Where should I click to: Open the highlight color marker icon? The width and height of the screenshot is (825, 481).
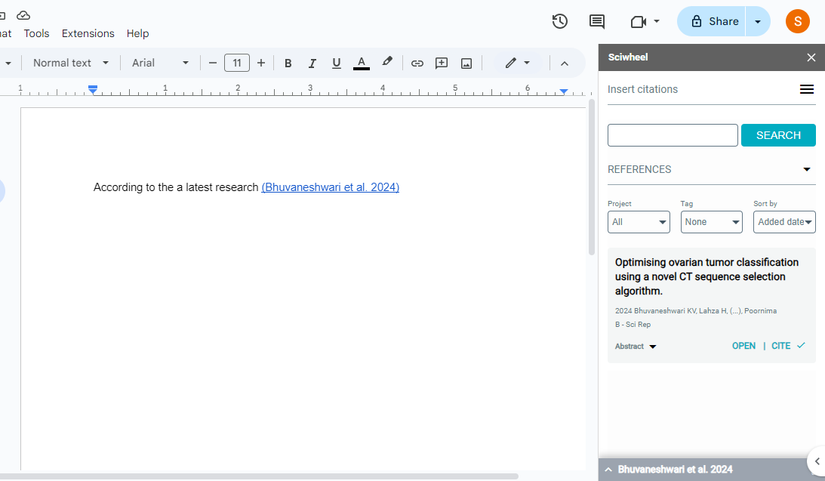[x=387, y=62]
